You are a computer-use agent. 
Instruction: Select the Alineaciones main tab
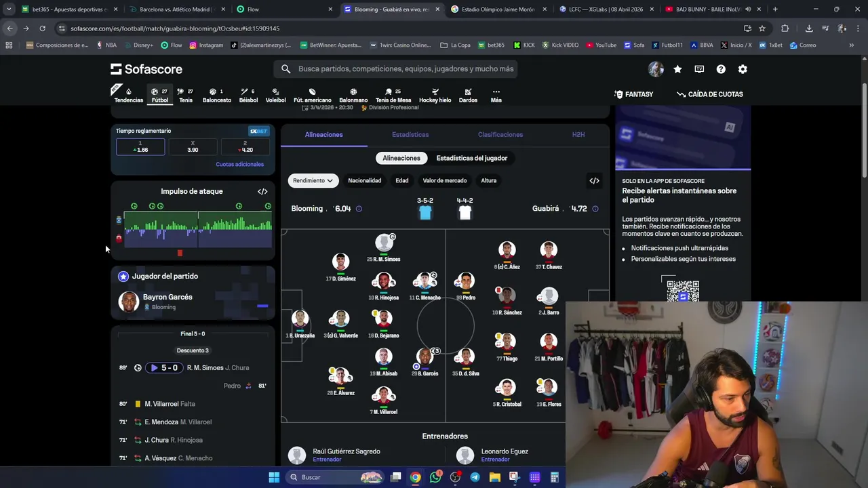click(324, 135)
